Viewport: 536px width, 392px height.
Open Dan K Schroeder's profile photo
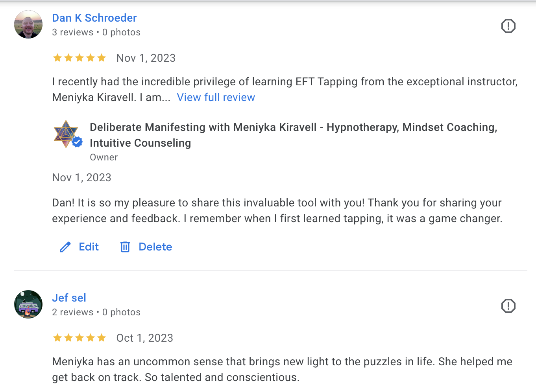point(28,24)
